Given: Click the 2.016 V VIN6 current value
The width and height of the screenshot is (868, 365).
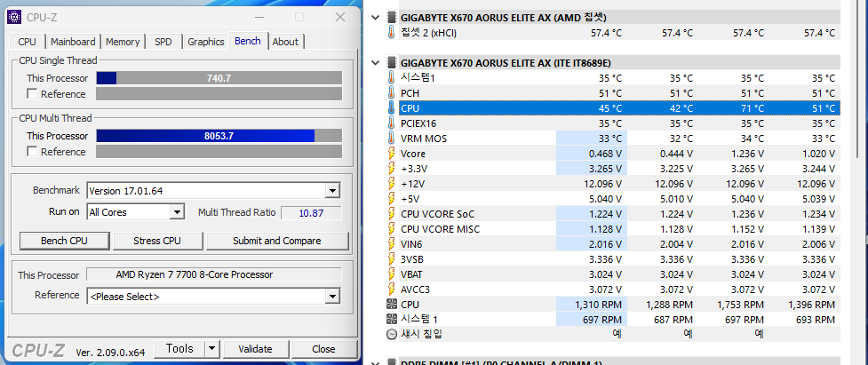Looking at the screenshot, I should click(605, 244).
